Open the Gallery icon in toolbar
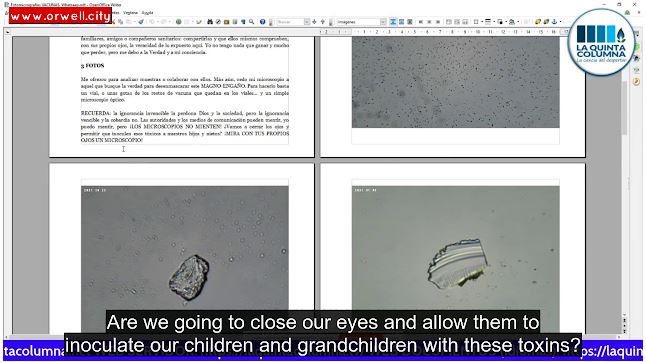Viewport: 646px width, 362px height. pyautogui.click(x=226, y=21)
